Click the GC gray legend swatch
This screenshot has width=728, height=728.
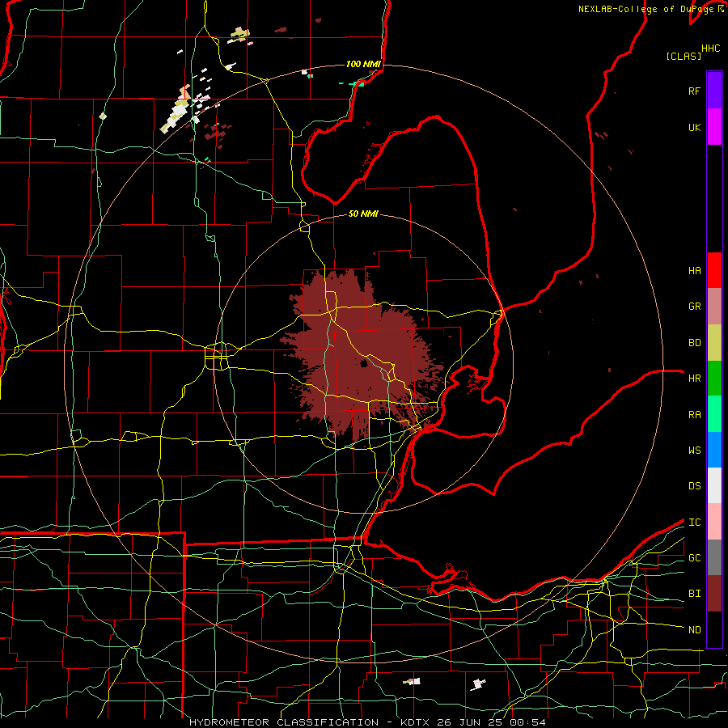[x=714, y=557]
